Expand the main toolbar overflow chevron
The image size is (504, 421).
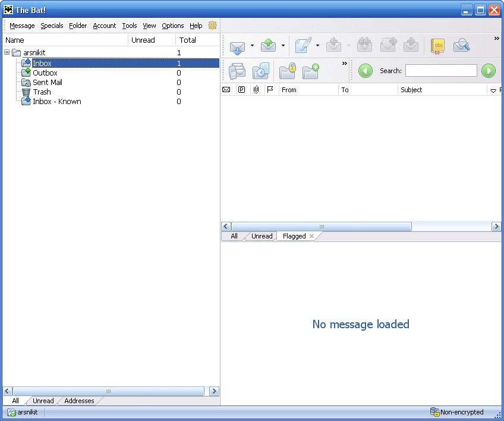(497, 39)
